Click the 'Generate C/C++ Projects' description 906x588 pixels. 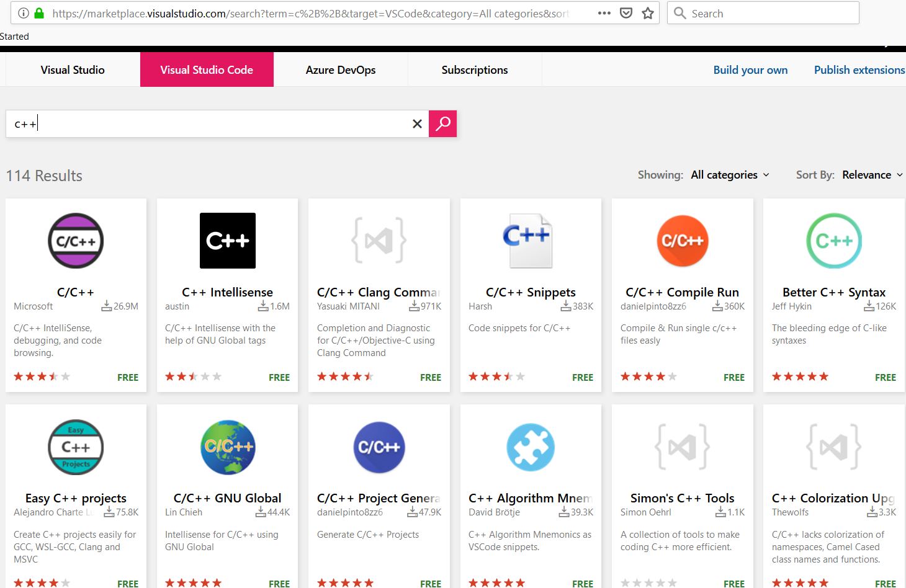coord(368,535)
